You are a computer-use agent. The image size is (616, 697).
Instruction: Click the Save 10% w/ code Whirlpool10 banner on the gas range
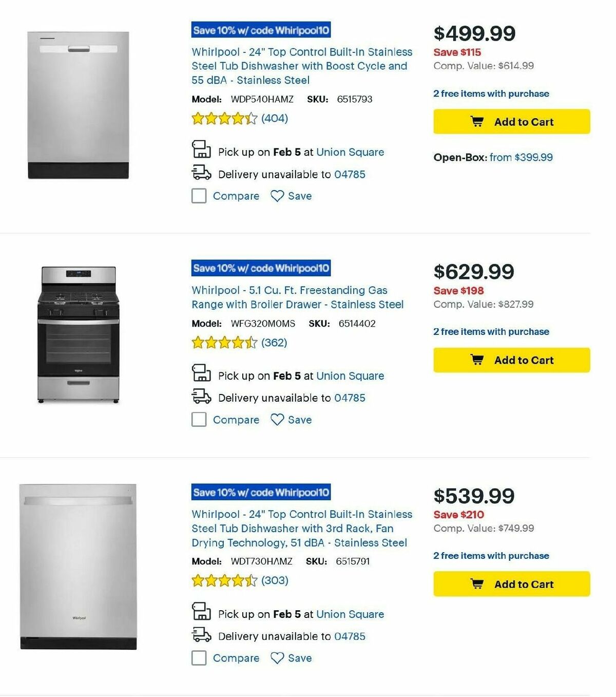pyautogui.click(x=262, y=268)
